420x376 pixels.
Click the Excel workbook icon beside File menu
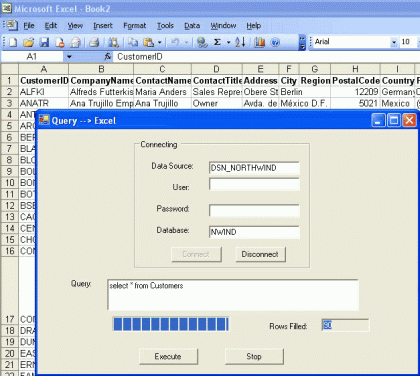pyautogui.click(x=12, y=25)
